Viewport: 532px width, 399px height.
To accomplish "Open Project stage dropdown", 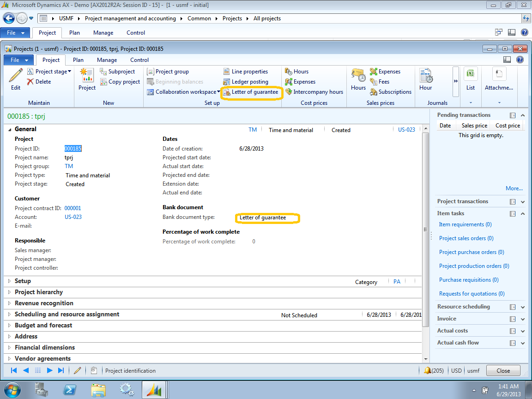I will click(x=49, y=72).
